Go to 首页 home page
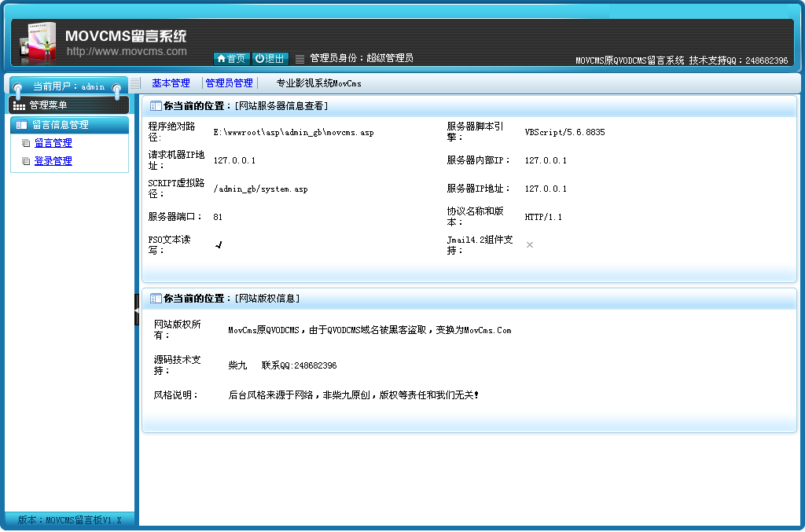Screen dimensions: 805x532 tap(231, 59)
